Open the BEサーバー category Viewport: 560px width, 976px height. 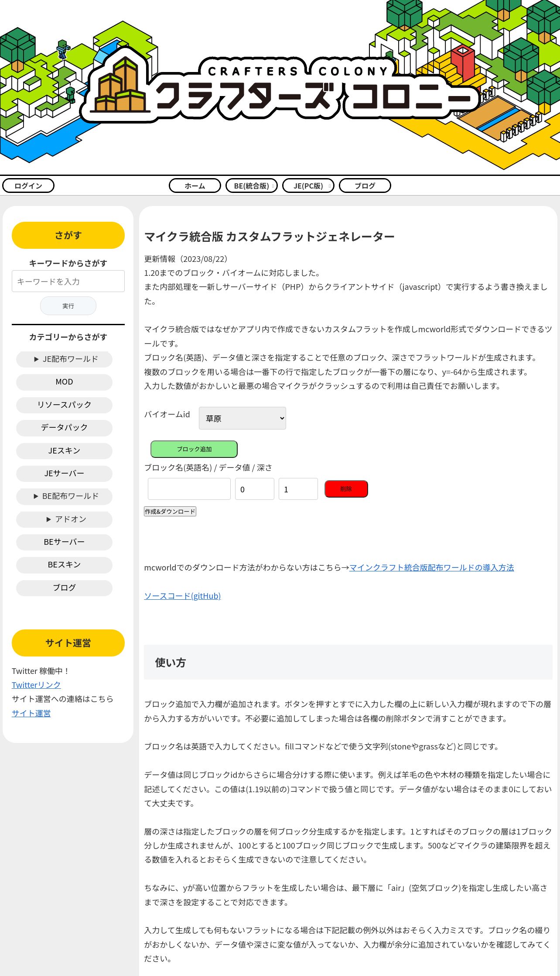[x=64, y=542]
